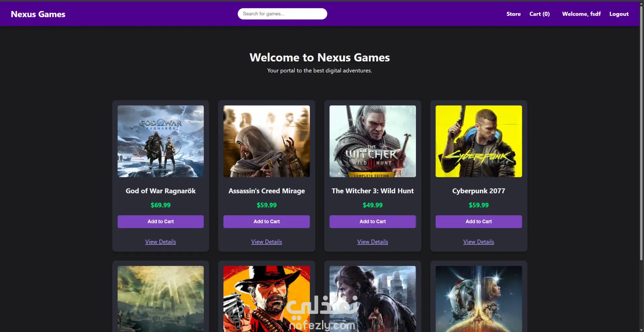Screen dimensions: 644x332
Task: Open the Assassin's Creed Mirage cover image
Action: point(267,141)
